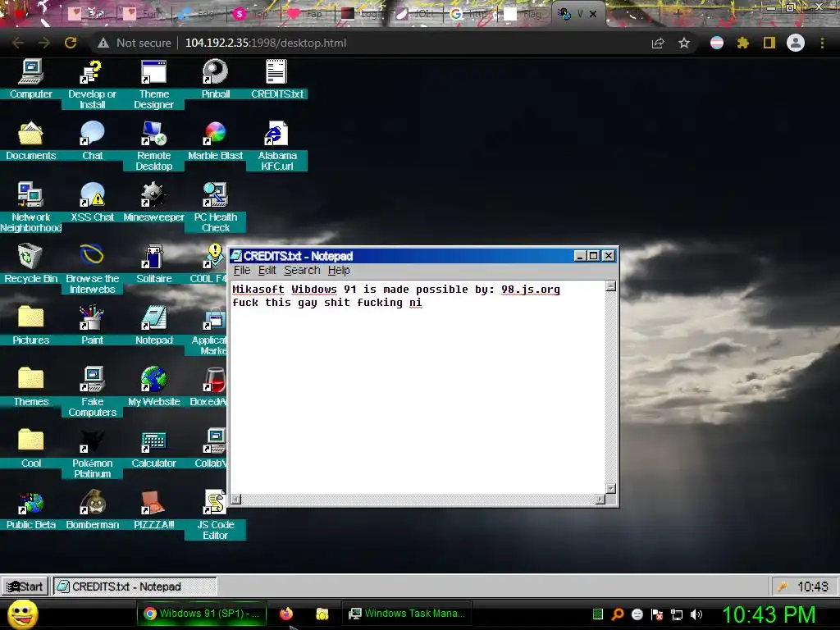
Task: Open Develop or Install shortcut
Action: point(92,84)
